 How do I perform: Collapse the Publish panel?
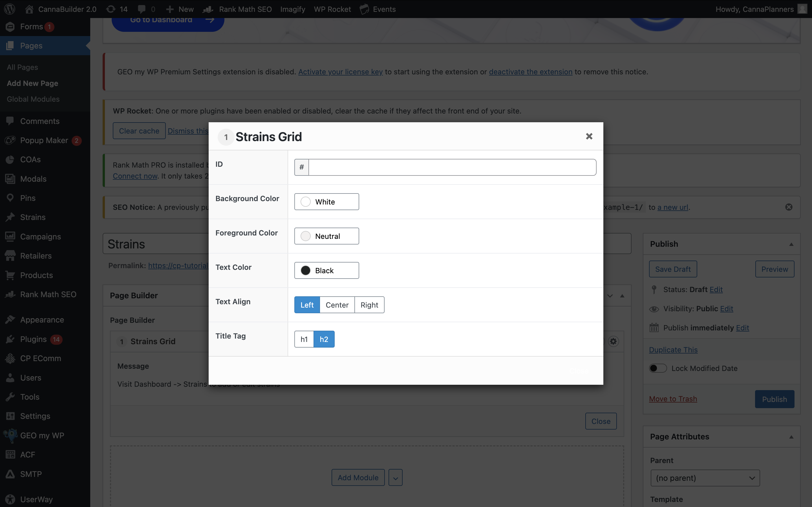click(x=791, y=244)
